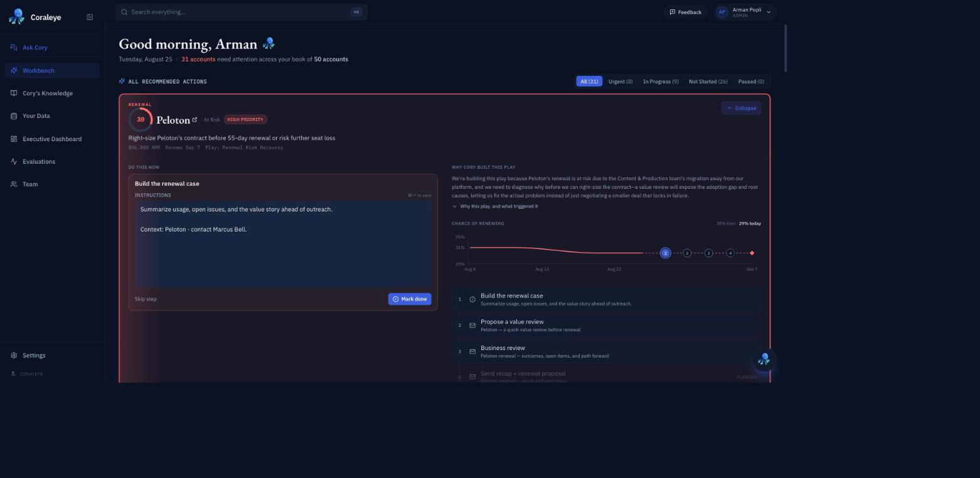Image resolution: width=980 pixels, height=478 pixels.
Task: Click the "29% today" value
Action: [750, 223]
